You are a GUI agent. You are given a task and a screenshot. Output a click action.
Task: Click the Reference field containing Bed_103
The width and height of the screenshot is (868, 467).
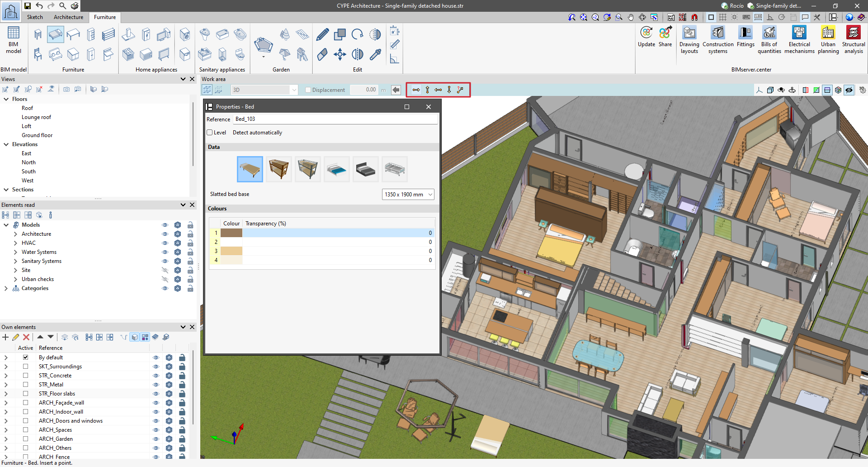pos(335,119)
